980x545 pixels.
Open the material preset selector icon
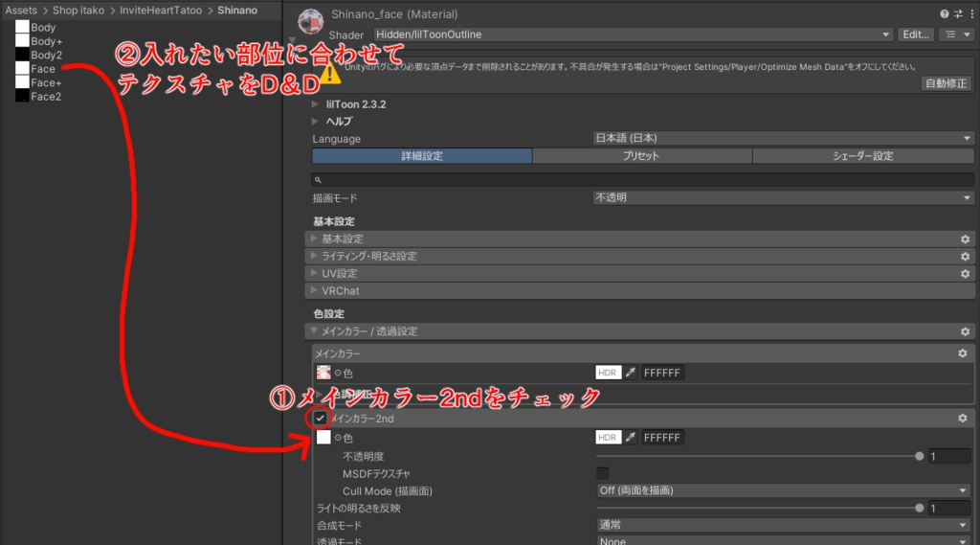point(958,13)
